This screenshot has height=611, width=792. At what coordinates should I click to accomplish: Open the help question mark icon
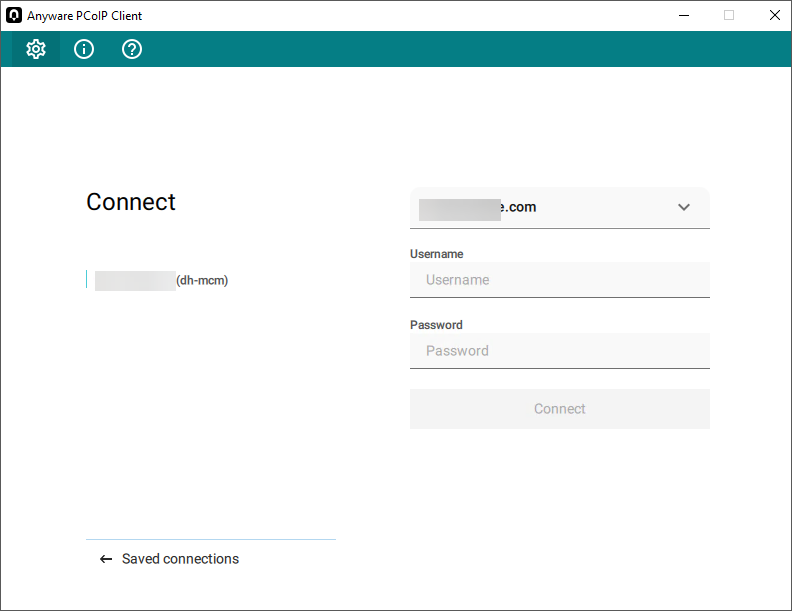132,49
